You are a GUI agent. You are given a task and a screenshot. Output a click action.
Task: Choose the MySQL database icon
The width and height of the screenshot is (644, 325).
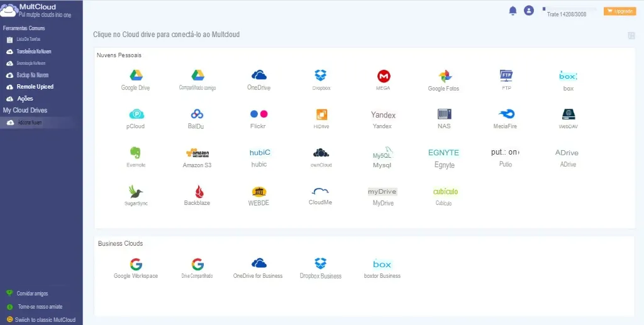(382, 153)
